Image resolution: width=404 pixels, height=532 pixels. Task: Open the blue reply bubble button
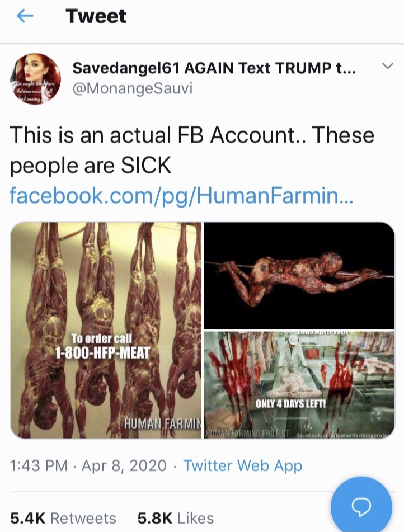(x=361, y=506)
